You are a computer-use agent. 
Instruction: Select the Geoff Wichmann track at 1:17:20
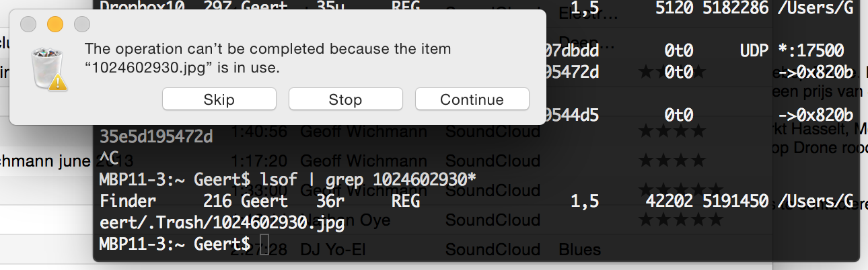[363, 161]
